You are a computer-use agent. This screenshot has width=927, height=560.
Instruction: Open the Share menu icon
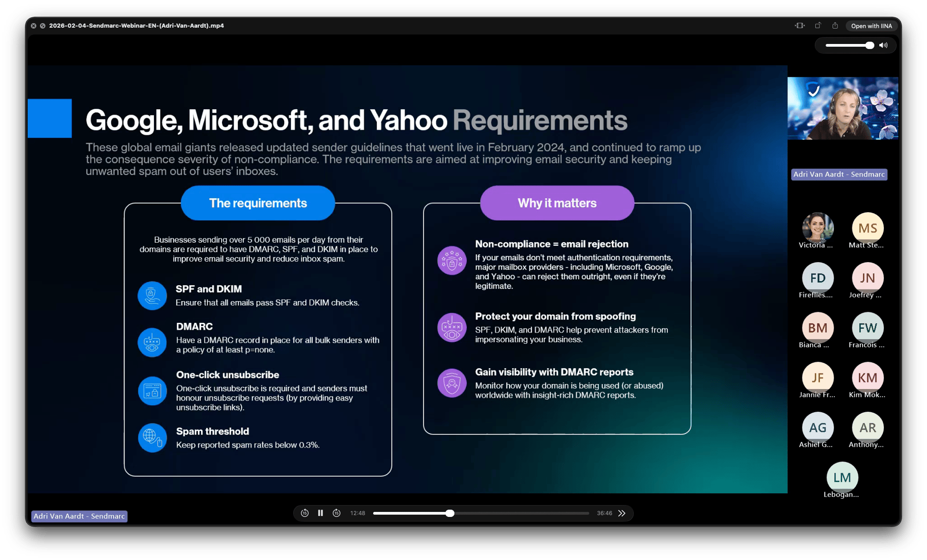click(835, 26)
